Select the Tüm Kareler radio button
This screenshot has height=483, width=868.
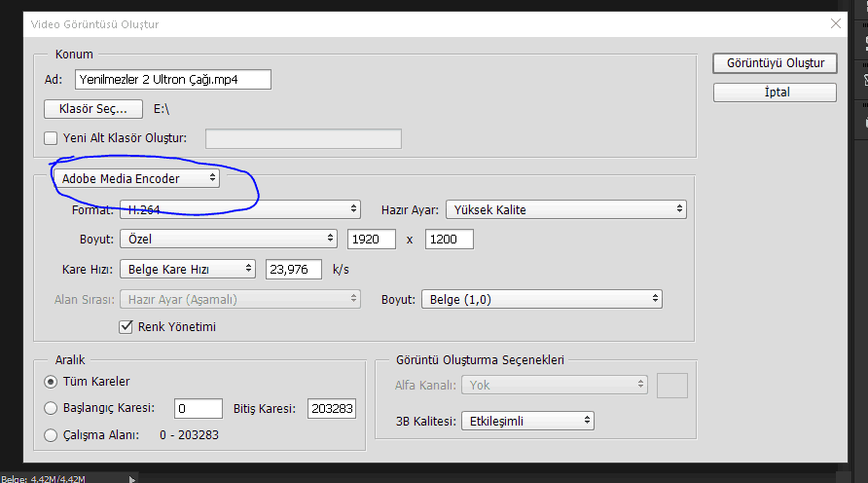tap(51, 382)
